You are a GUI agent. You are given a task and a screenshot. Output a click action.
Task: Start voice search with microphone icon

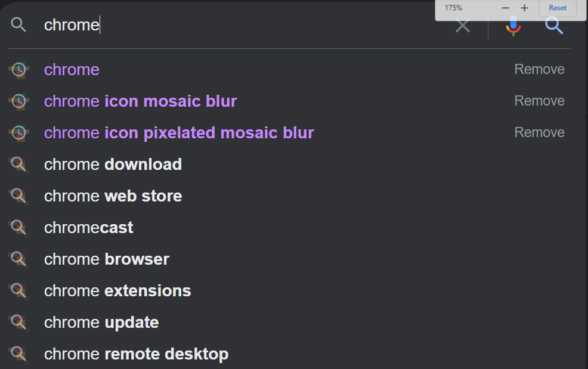pyautogui.click(x=513, y=26)
